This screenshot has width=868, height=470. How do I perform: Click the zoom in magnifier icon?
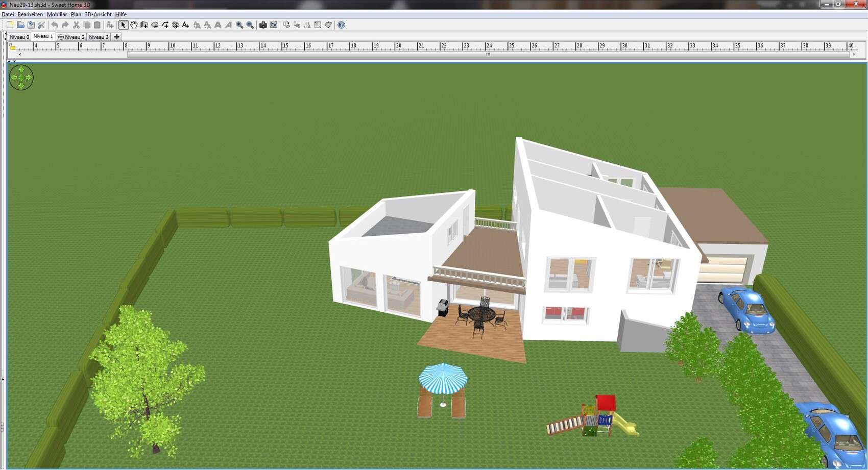[x=239, y=25]
